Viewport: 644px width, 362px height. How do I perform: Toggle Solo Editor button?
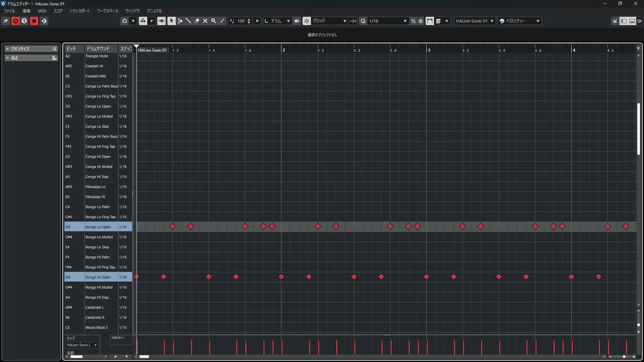click(15, 21)
